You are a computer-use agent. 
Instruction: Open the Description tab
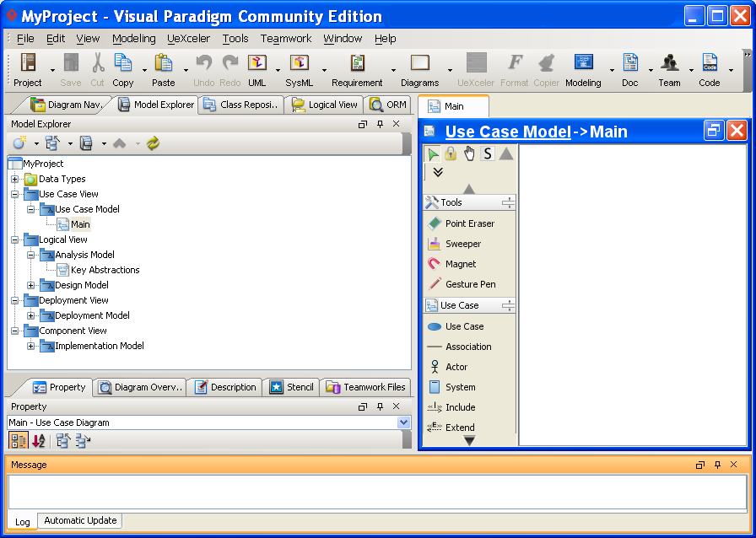click(x=225, y=387)
